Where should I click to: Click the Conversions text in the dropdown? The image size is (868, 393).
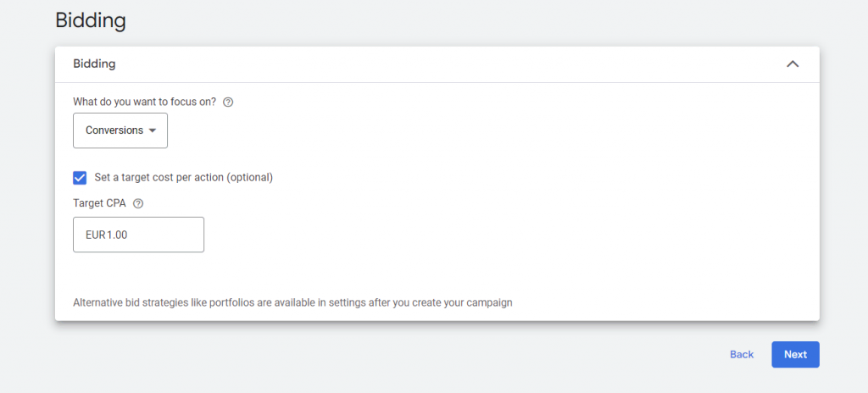114,130
